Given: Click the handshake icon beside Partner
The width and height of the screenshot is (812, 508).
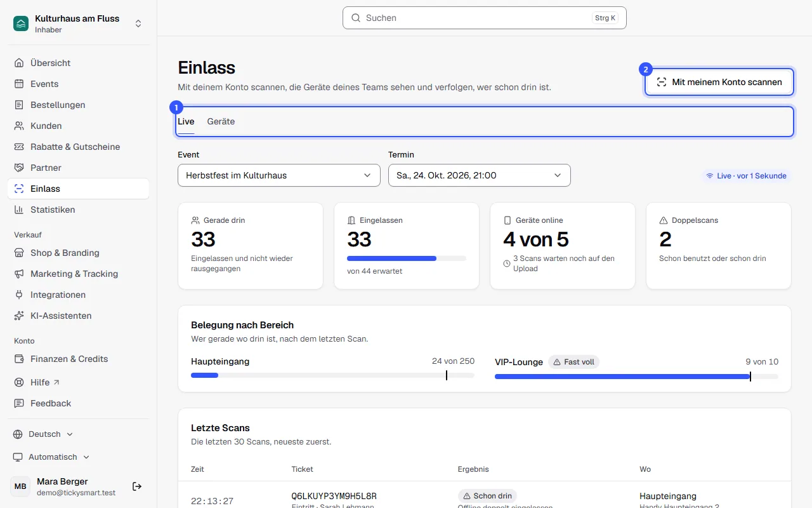Looking at the screenshot, I should pyautogui.click(x=19, y=168).
